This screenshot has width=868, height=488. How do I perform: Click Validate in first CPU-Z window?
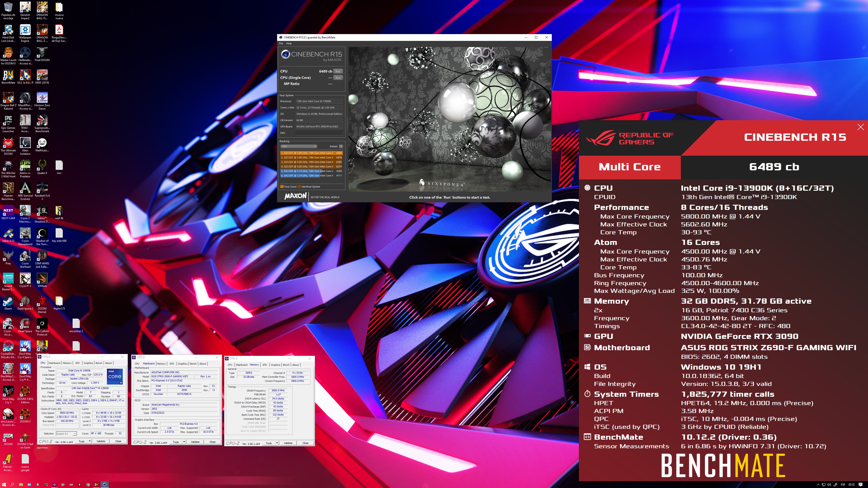(x=101, y=441)
